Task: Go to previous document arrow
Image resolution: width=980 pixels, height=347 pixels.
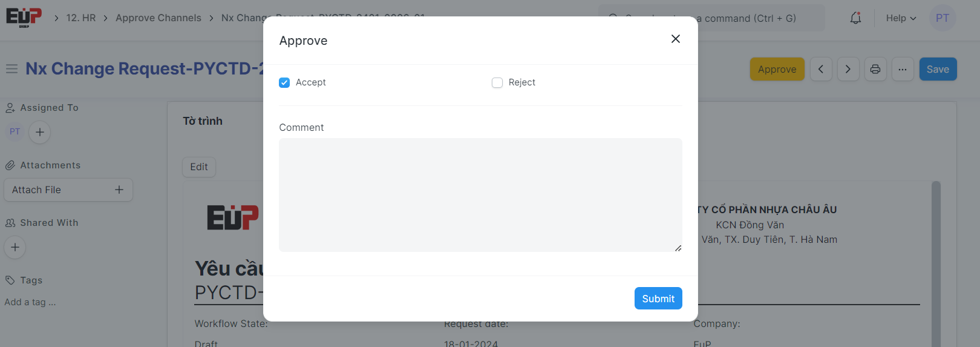Action: 821,69
